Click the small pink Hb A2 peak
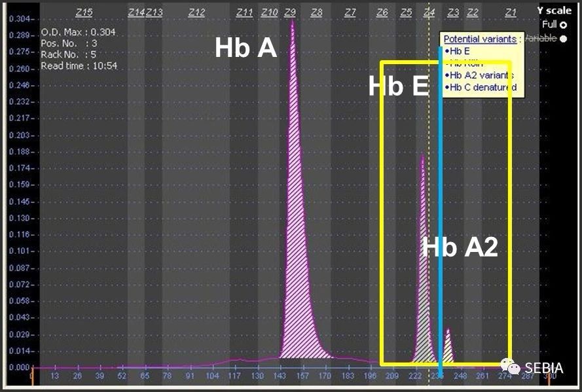 point(448,347)
